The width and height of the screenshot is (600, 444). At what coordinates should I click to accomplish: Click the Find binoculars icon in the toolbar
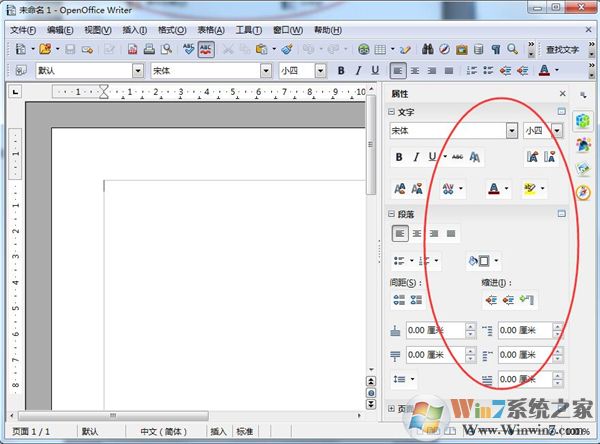428,49
